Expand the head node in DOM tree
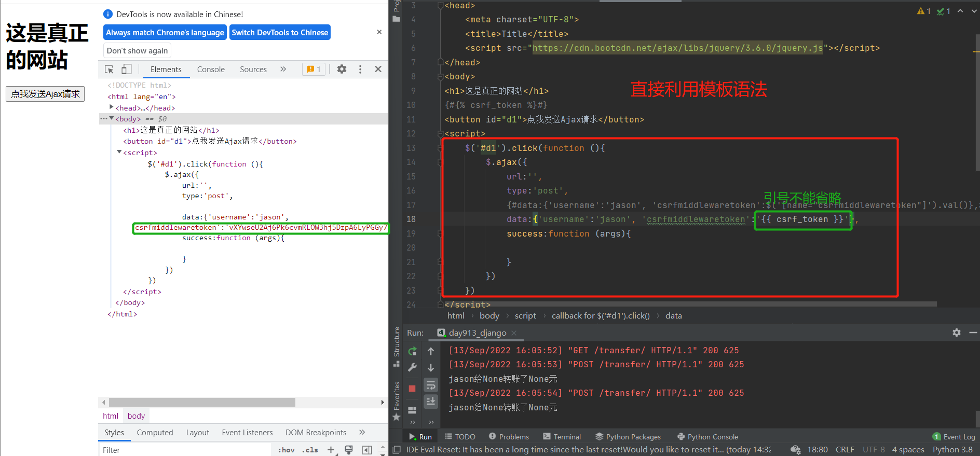This screenshot has width=980, height=456. pos(111,107)
